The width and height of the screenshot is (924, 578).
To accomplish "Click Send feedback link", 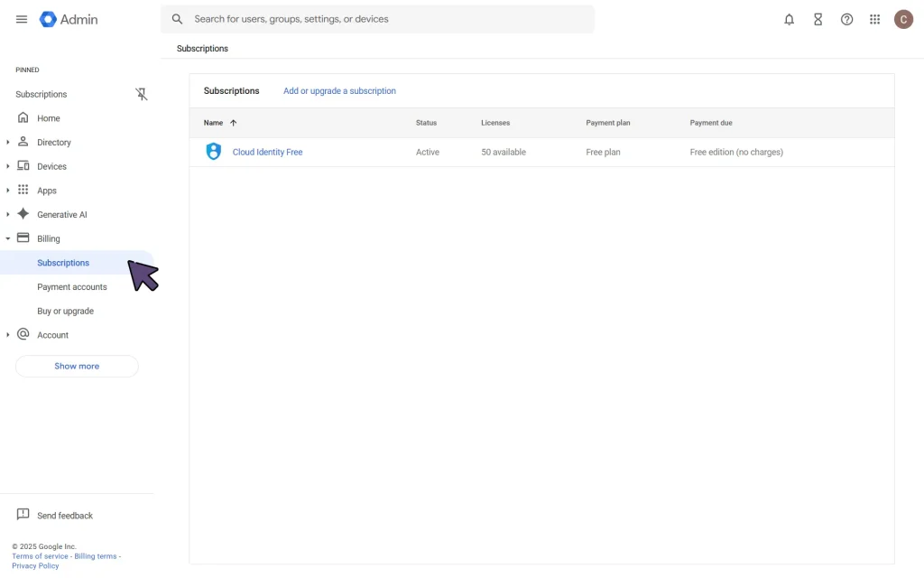I will click(65, 516).
